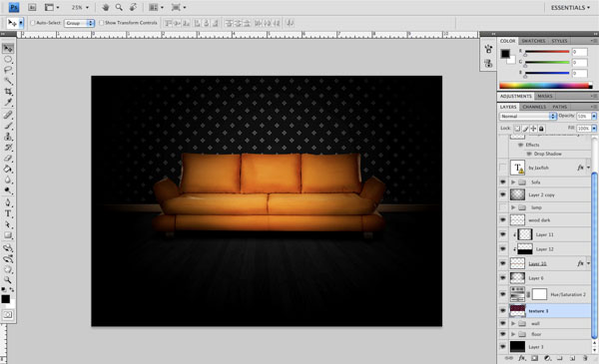Click the Photoshop Ps logo icon
599x364 pixels.
pos(14,7)
